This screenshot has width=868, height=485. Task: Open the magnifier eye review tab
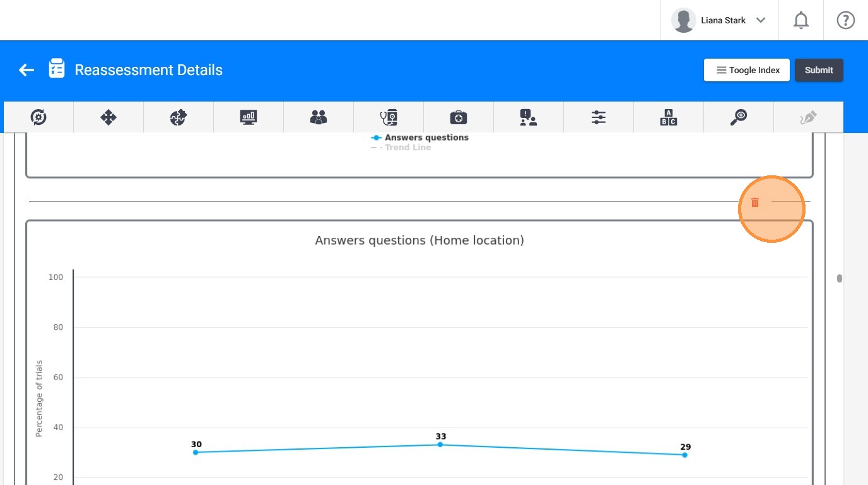click(x=739, y=117)
